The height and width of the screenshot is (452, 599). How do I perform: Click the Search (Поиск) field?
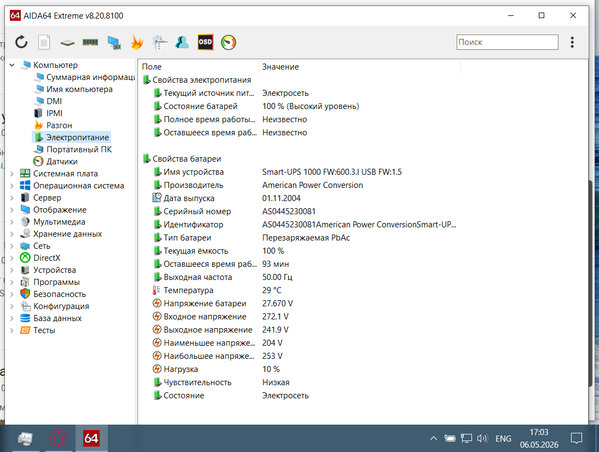pyautogui.click(x=507, y=42)
